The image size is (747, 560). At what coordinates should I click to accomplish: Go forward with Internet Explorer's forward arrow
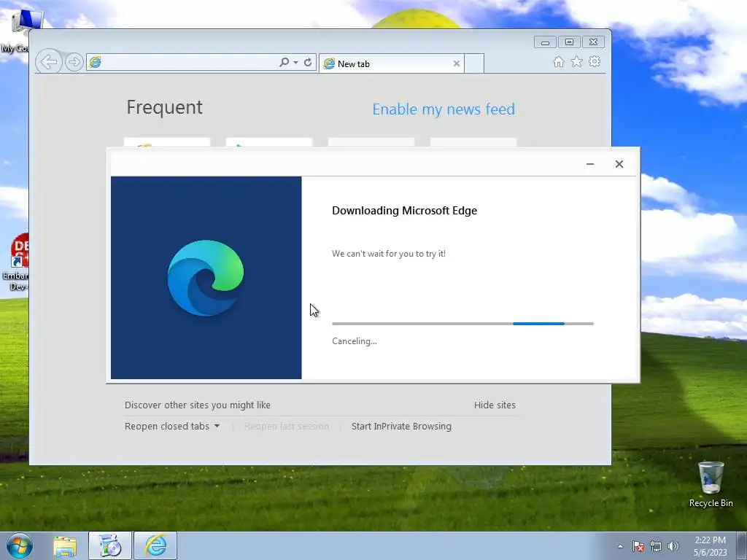pos(74,62)
